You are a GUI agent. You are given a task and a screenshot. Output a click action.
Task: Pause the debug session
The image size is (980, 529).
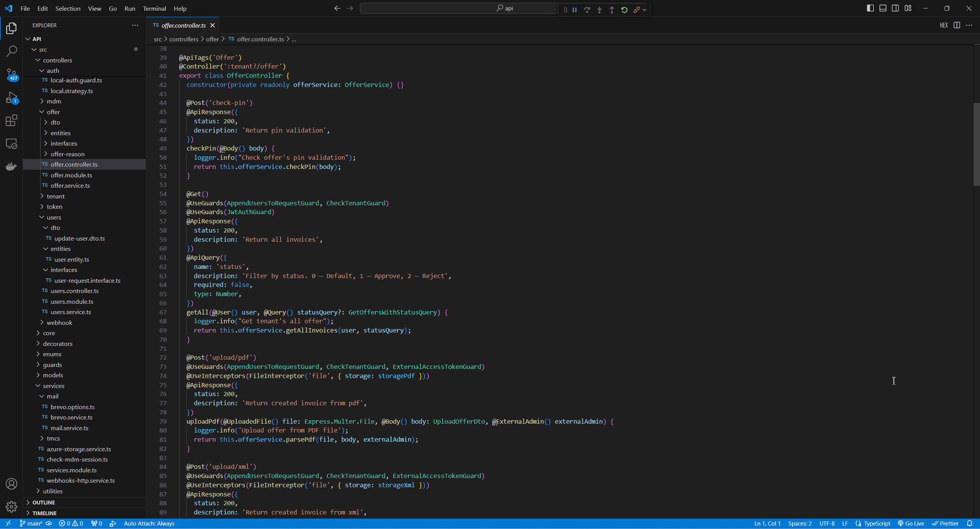(575, 10)
